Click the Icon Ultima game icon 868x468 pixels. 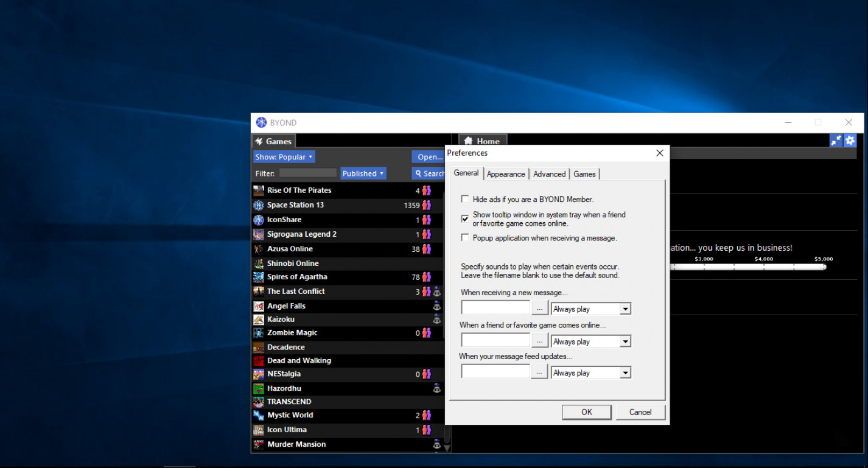[x=259, y=430]
